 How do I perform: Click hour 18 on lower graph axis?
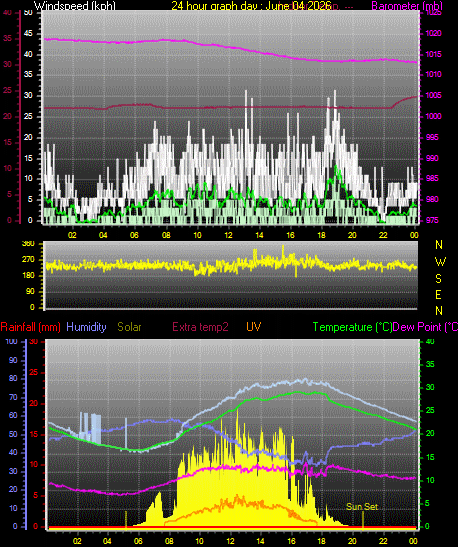[321, 541]
